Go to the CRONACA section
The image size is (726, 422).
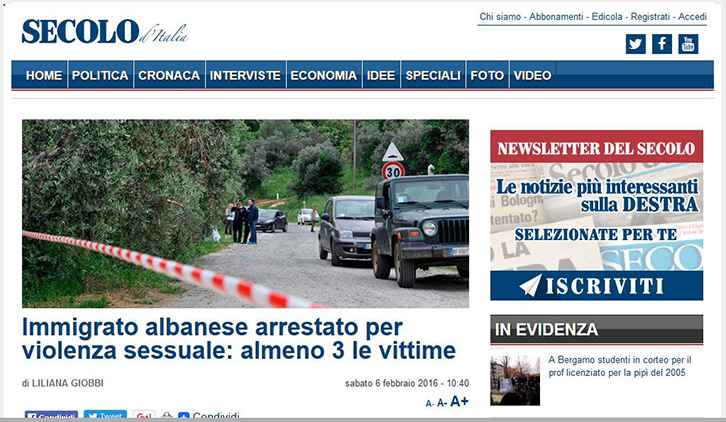169,75
